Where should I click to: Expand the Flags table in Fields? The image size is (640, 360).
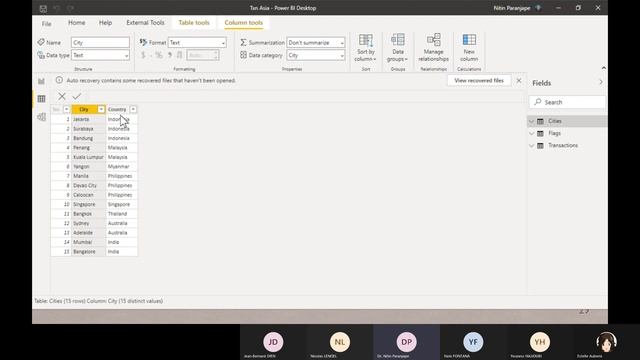coord(531,133)
